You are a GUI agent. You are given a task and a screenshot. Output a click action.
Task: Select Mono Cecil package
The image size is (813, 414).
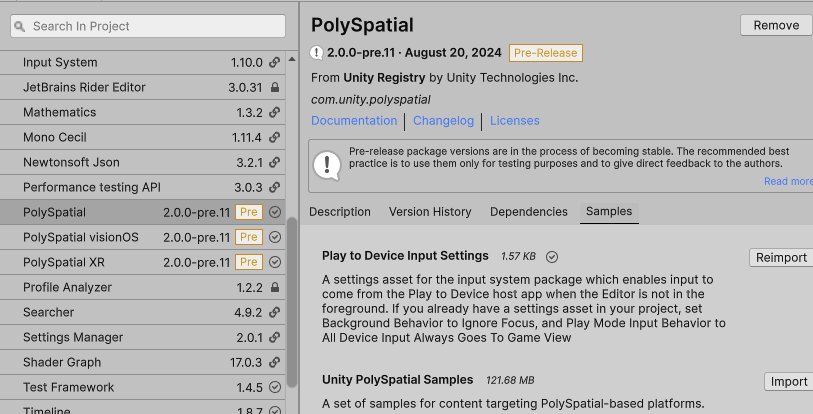click(x=143, y=137)
